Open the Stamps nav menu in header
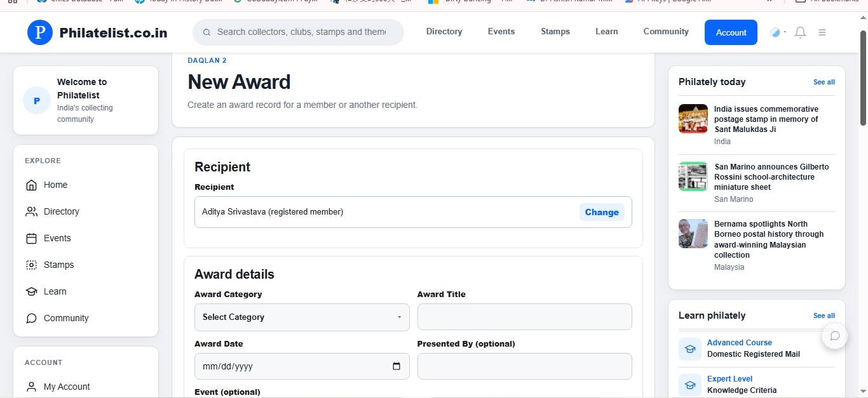The width and height of the screenshot is (868, 398). [555, 32]
